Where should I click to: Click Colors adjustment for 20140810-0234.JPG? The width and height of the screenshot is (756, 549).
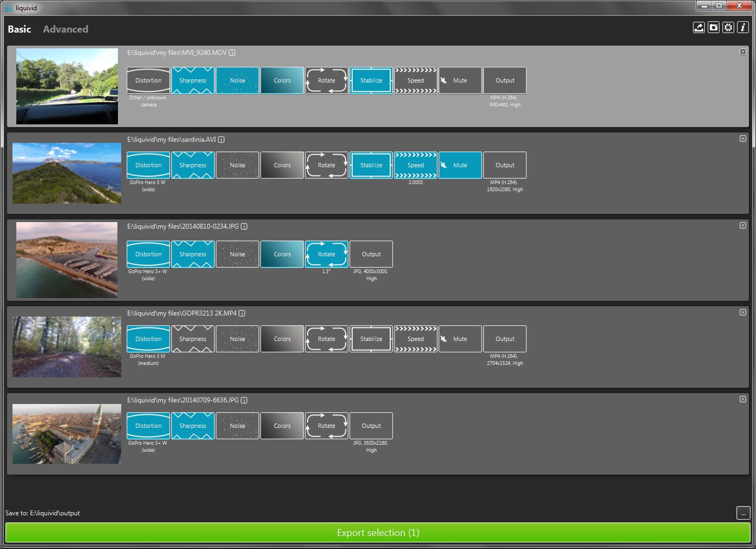[x=282, y=254]
